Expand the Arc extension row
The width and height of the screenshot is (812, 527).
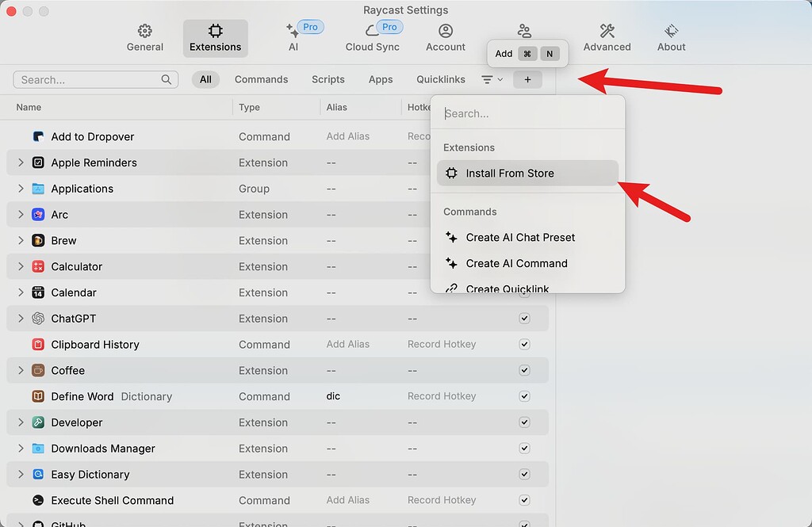pyautogui.click(x=21, y=214)
